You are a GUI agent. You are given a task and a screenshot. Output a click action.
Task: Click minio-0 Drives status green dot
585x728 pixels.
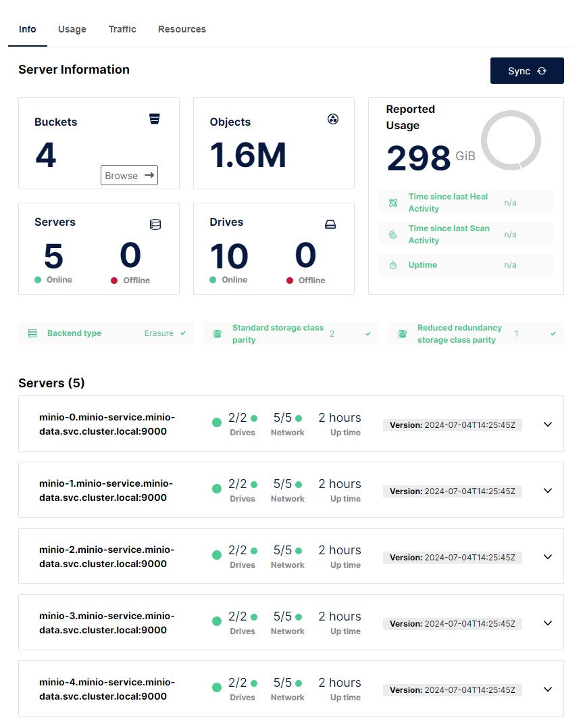click(x=254, y=418)
